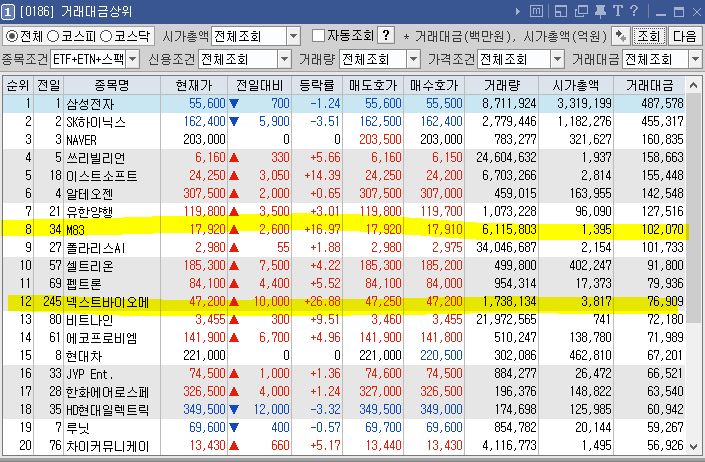Screen dimensions: 705x462
Task: Sort by the 거래량 column header
Action: [x=502, y=85]
